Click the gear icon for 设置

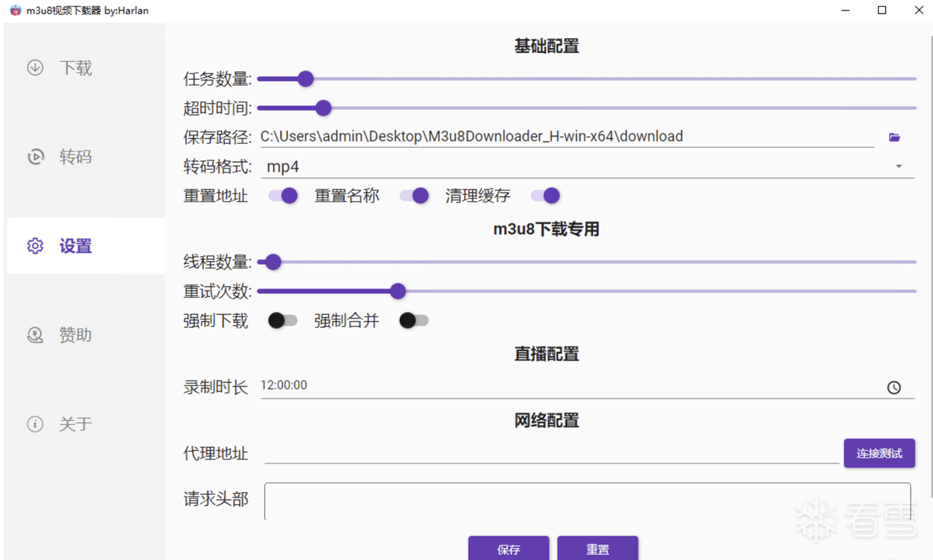pyautogui.click(x=35, y=246)
